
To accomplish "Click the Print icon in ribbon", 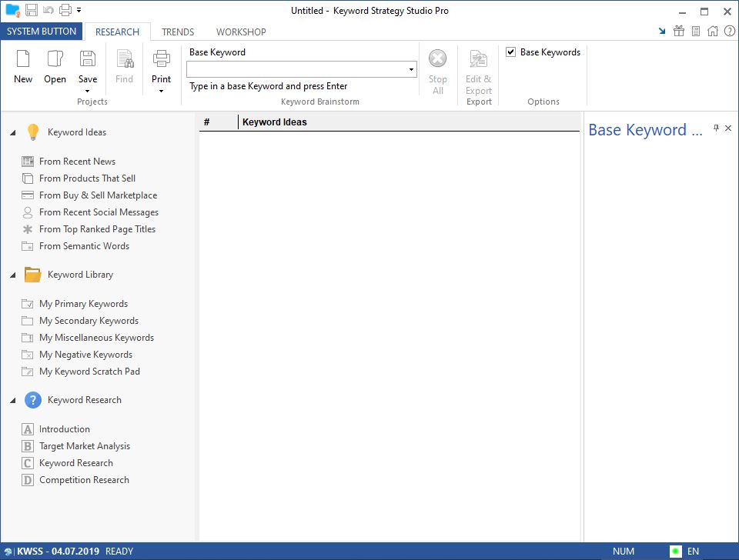I will pos(161,59).
